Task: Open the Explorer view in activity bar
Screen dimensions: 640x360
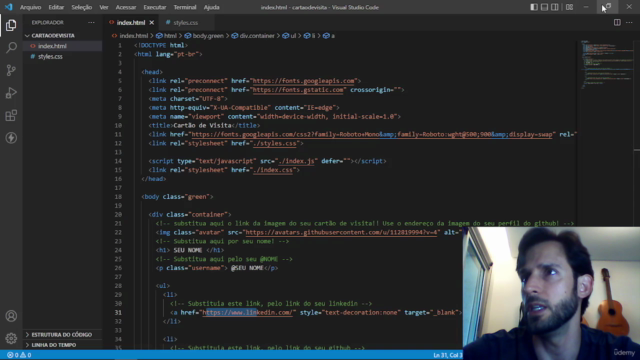Action: tap(11, 25)
